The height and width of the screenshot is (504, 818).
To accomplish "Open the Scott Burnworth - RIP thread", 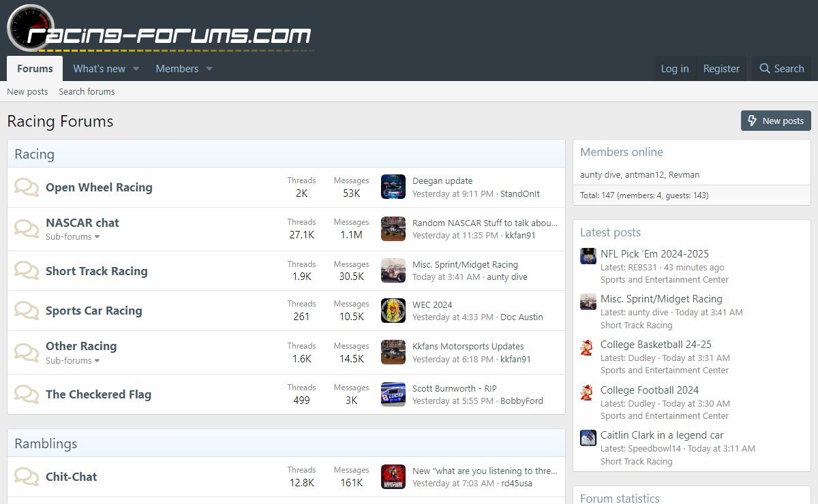I will (454, 388).
